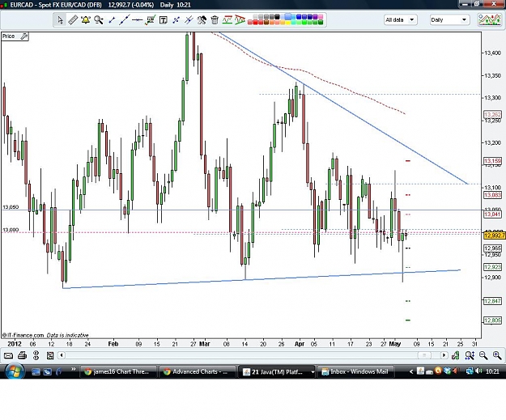Click the taskbar clock showing 10:21
The image size is (506, 420).
492,371
